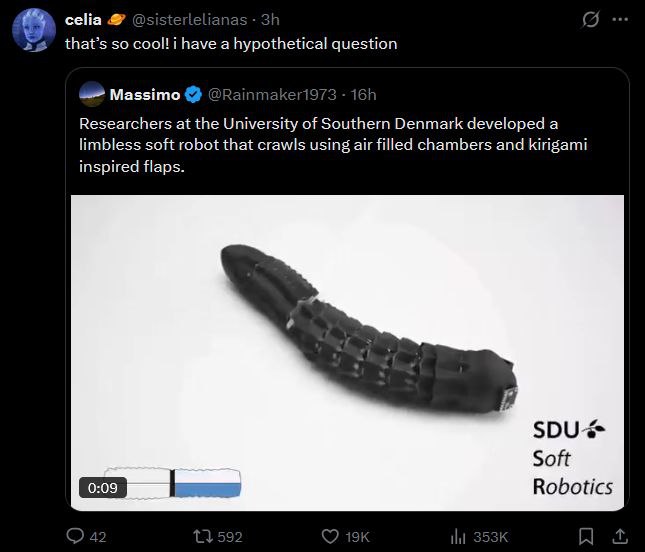The width and height of the screenshot is (645, 552).
Task: Open the reply comments icon
Action: (75, 536)
